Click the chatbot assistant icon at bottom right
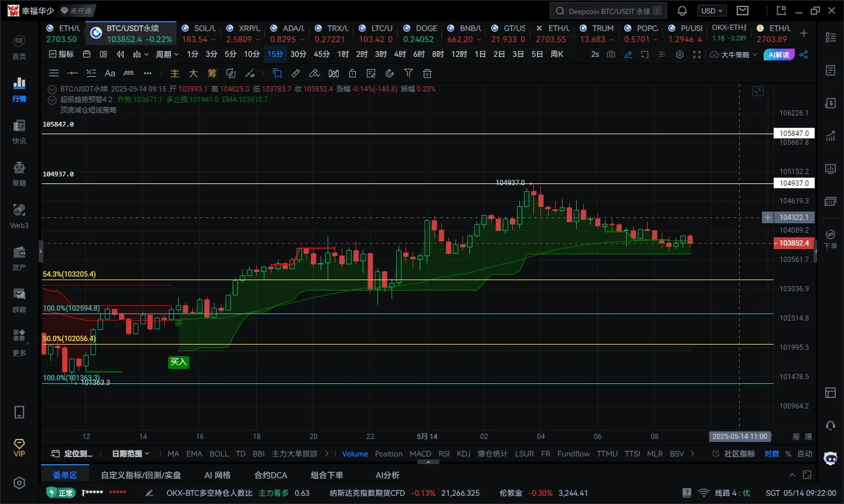This screenshot has width=844, height=504. click(831, 458)
